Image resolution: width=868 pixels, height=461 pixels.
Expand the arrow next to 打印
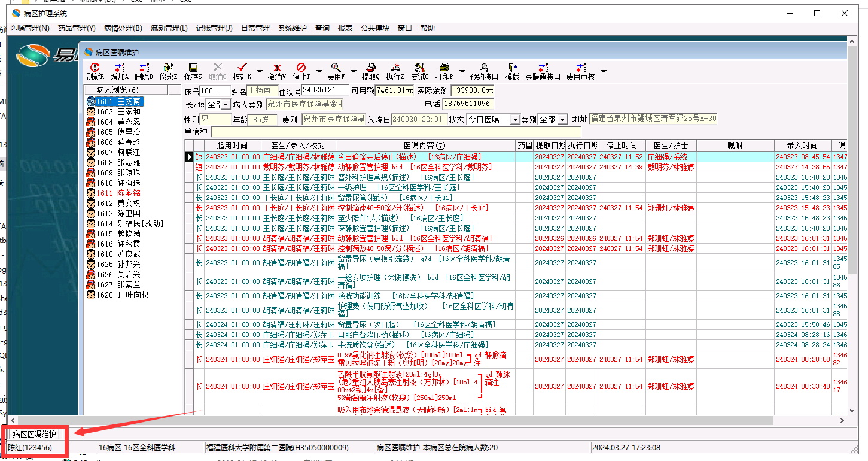coord(462,72)
